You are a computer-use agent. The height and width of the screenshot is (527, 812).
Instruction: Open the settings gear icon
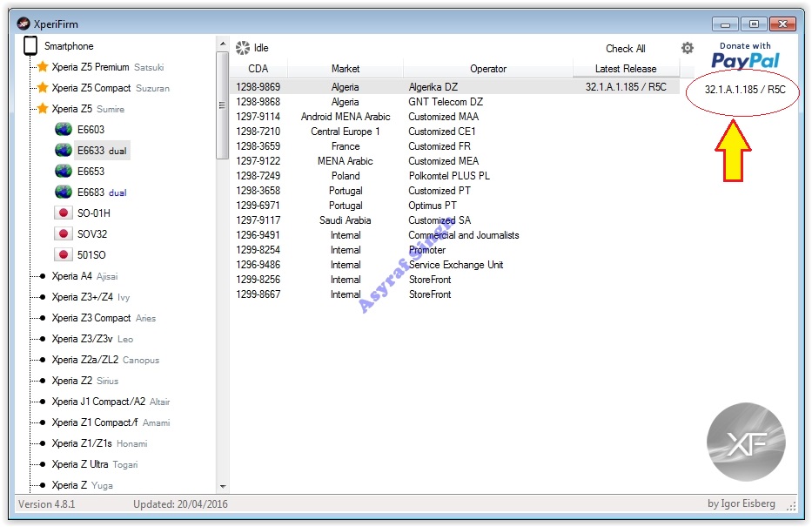pyautogui.click(x=688, y=48)
